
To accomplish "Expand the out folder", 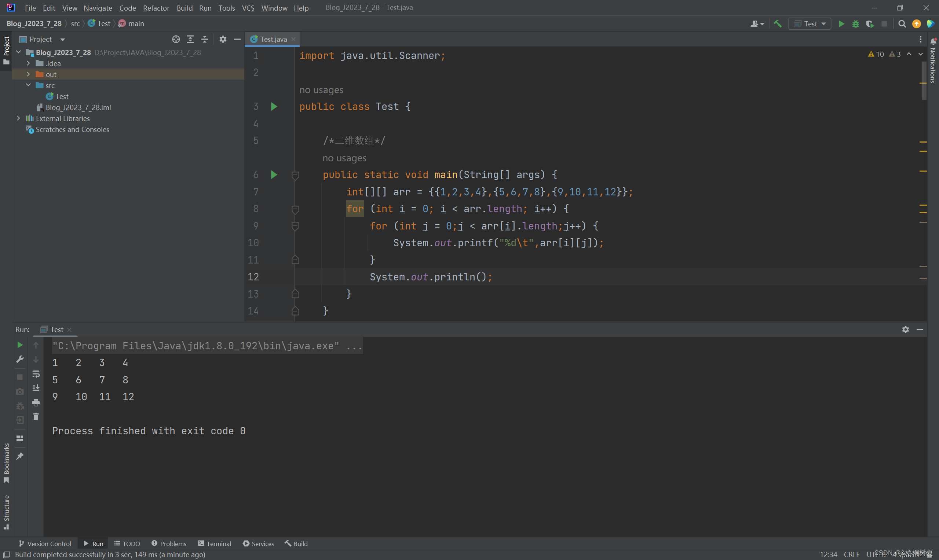I will (x=28, y=74).
